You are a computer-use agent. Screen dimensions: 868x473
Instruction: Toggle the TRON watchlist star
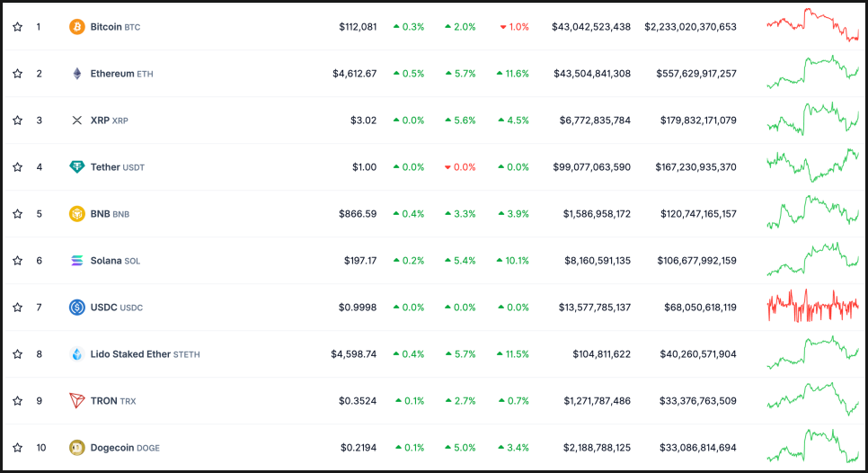click(18, 400)
